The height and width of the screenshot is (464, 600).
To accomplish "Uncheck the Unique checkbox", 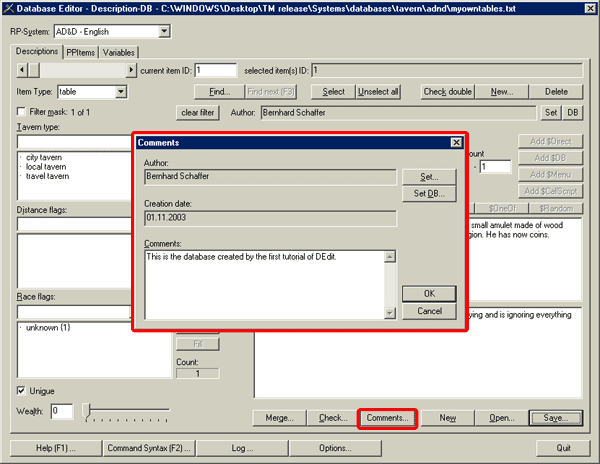I will [x=22, y=390].
